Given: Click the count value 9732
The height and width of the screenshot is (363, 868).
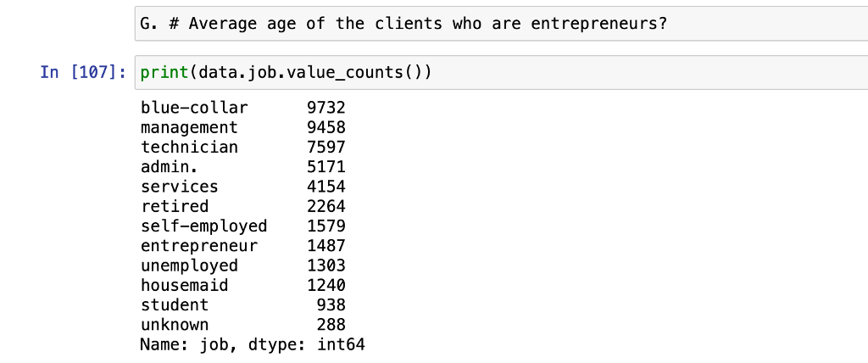Looking at the screenshot, I should [326, 108].
